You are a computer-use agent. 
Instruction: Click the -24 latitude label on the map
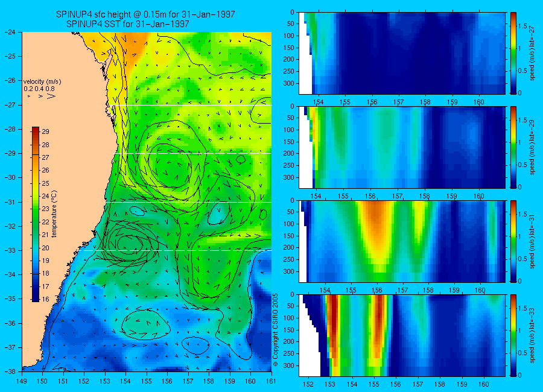(10, 32)
